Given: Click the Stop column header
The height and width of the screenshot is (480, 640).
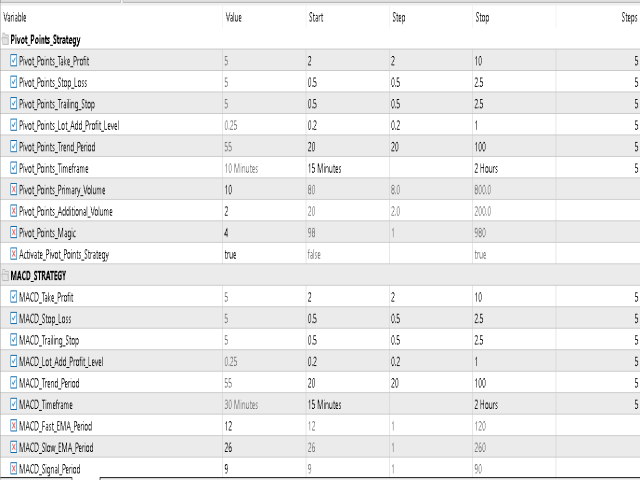Looking at the screenshot, I should [x=482, y=18].
